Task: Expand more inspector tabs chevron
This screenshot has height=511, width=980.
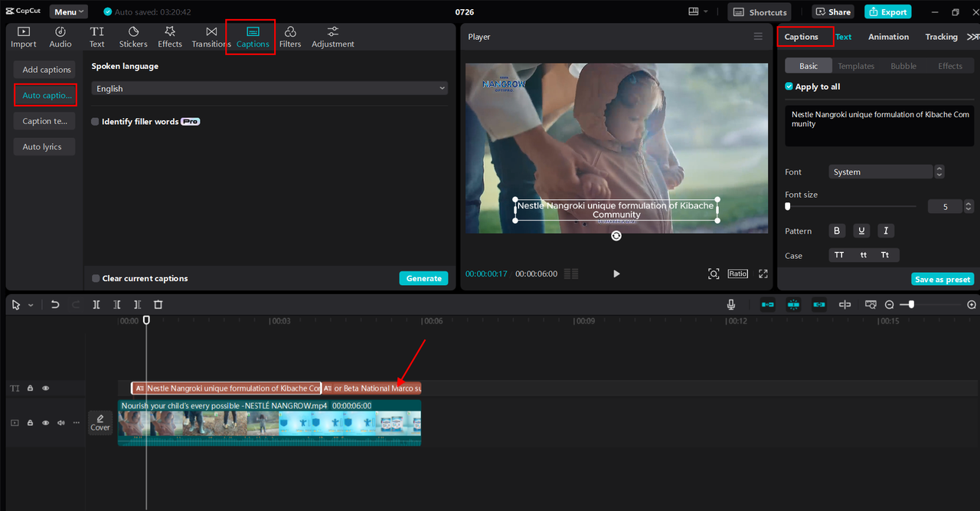Action: 972,37
